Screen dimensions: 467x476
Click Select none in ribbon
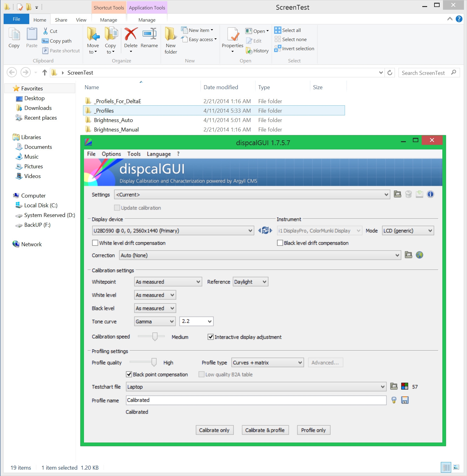point(291,39)
